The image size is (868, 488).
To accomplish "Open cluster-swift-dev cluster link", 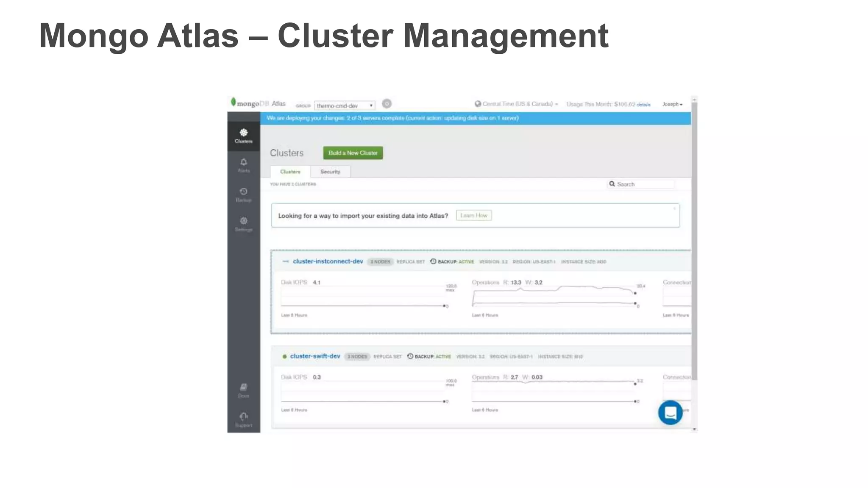I will [x=315, y=356].
